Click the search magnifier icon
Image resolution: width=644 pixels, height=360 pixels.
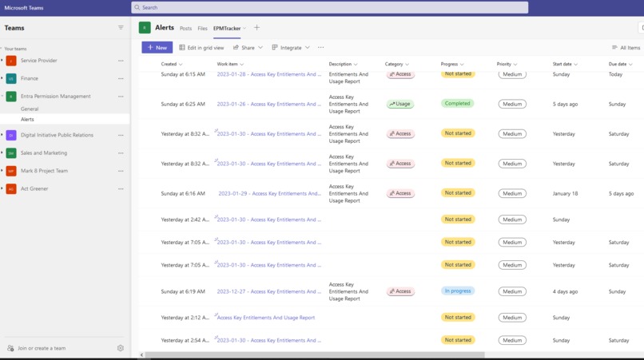pos(137,7)
